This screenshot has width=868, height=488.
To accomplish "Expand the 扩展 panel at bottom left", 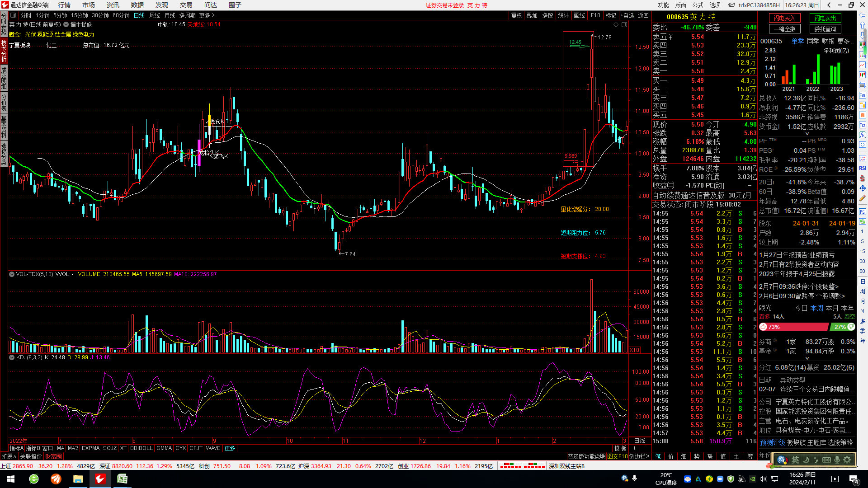I will tap(9, 456).
